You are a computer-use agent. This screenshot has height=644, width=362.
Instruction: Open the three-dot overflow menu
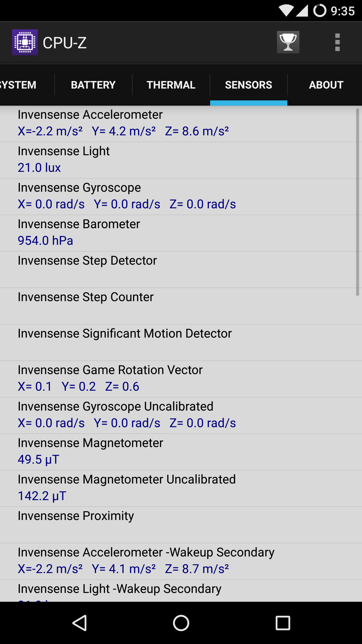tap(337, 42)
